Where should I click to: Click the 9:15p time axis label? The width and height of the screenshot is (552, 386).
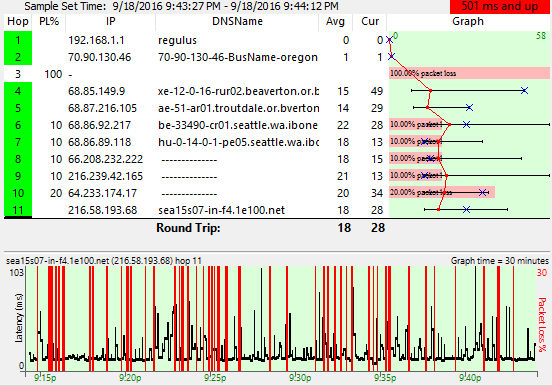pos(45,378)
